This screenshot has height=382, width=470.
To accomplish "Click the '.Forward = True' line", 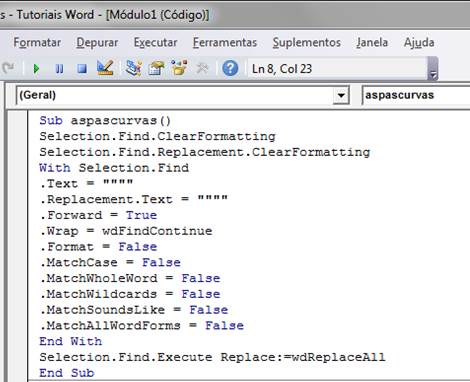I will tap(98, 215).
